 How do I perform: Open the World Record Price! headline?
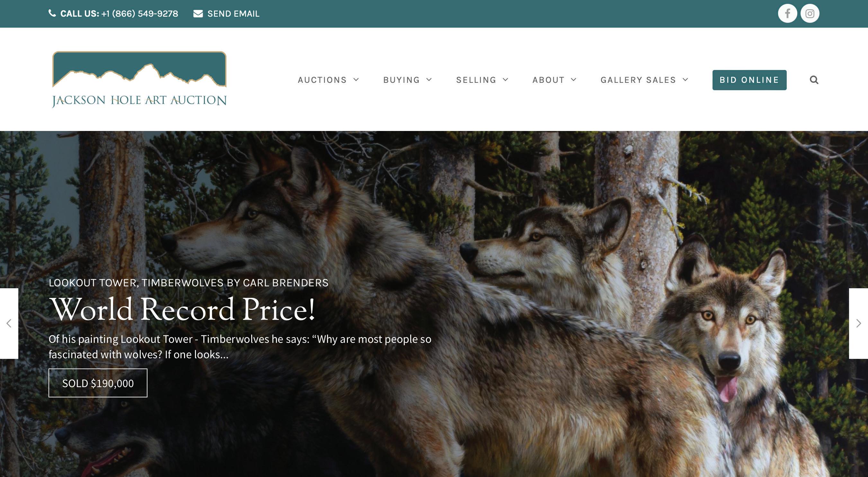182,309
